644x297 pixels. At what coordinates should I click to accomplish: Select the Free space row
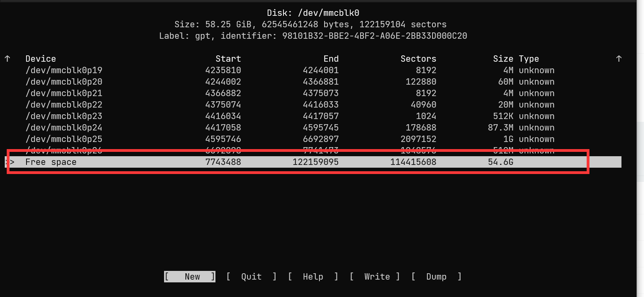(x=51, y=162)
